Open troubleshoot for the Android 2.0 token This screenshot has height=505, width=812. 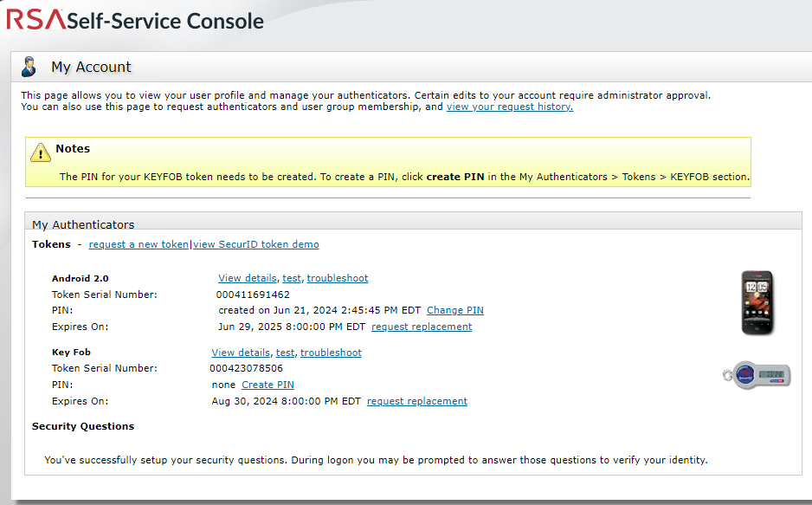coord(338,278)
